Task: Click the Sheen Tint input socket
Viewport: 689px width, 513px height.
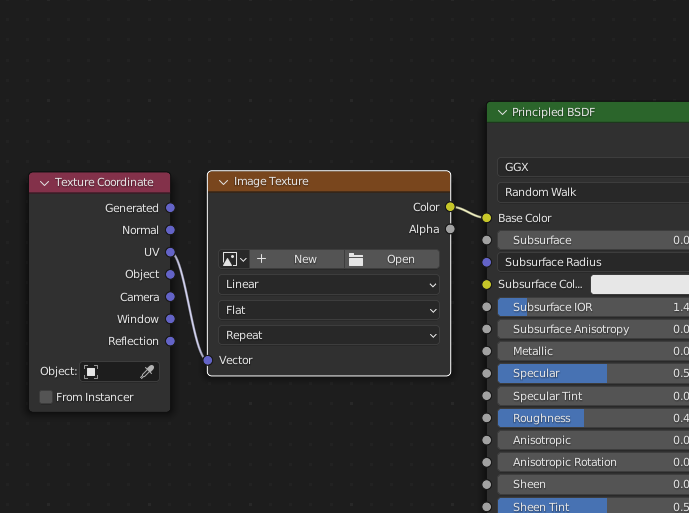Action: 486,507
